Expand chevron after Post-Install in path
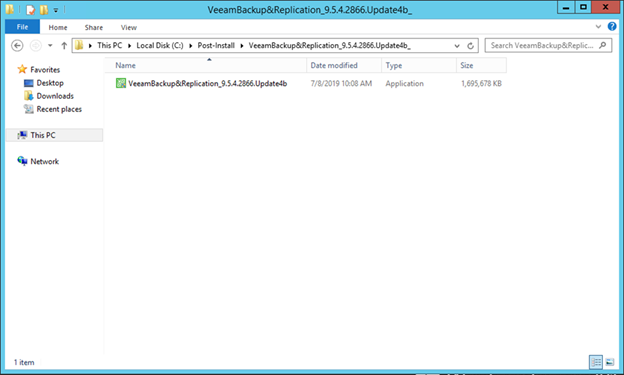 pyautogui.click(x=242, y=46)
